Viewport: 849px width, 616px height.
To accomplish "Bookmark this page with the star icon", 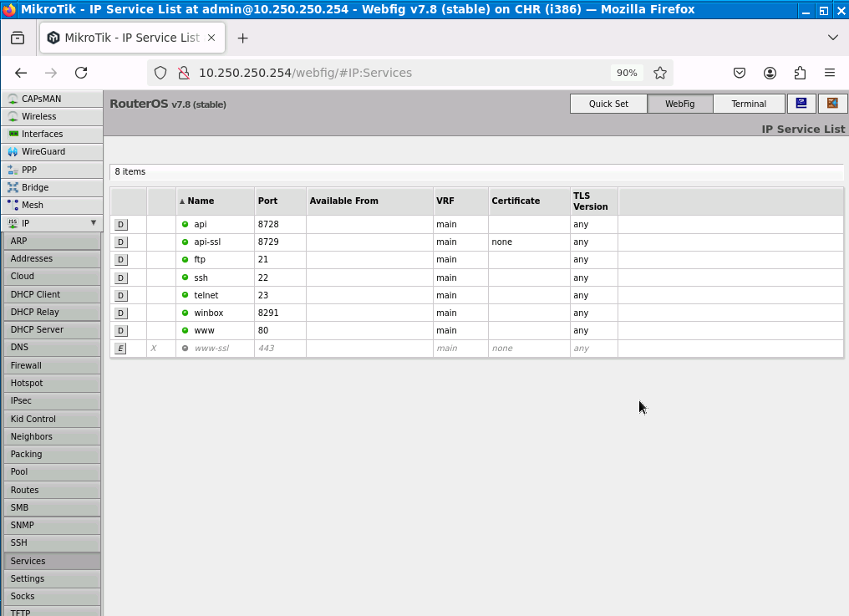I will (x=659, y=73).
